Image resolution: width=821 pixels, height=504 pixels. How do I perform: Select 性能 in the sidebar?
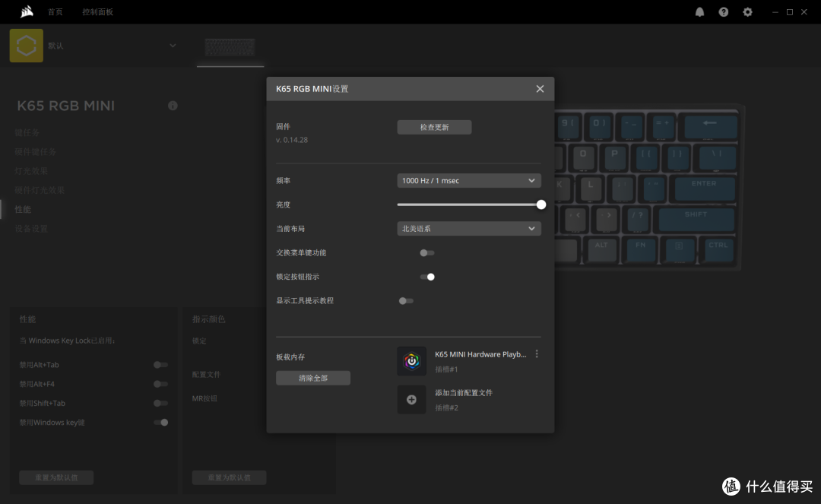23,209
